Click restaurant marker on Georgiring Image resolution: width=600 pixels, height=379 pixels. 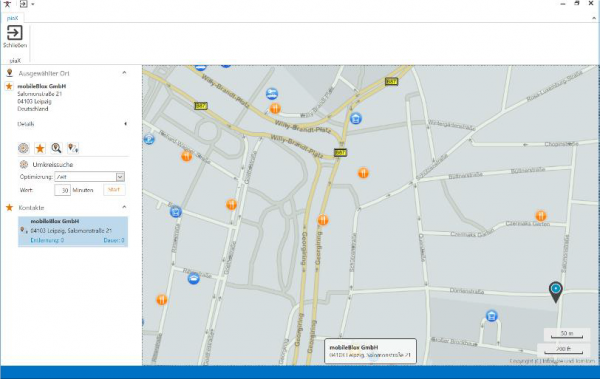(323, 220)
